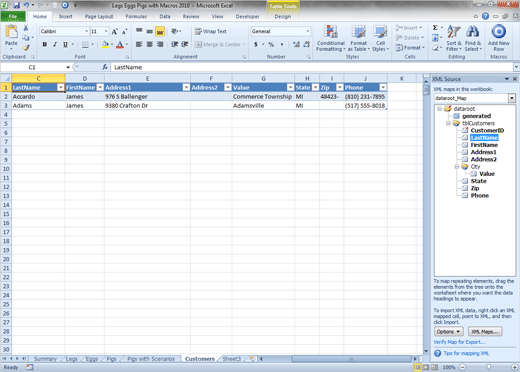Toggle Bold formatting

(x=45, y=44)
